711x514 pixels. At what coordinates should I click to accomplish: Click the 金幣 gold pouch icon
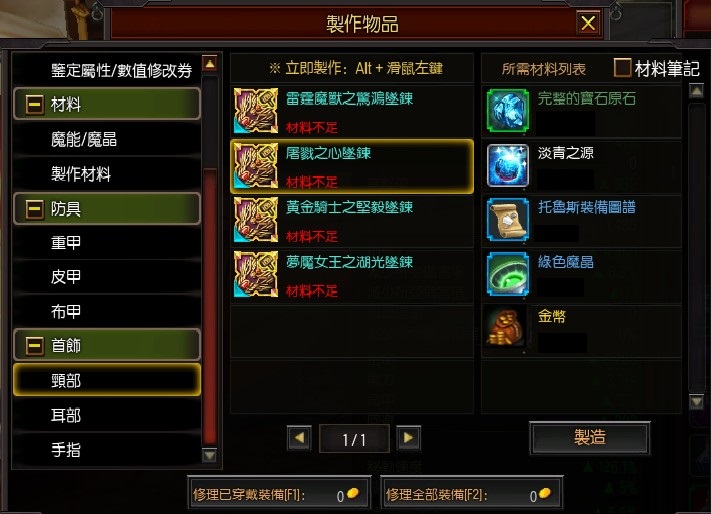[507, 328]
